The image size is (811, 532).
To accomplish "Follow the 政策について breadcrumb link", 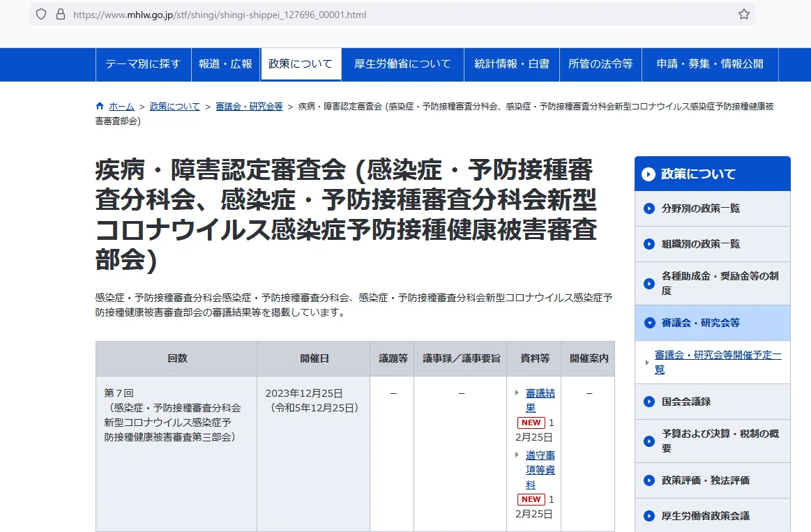I will pyautogui.click(x=175, y=107).
